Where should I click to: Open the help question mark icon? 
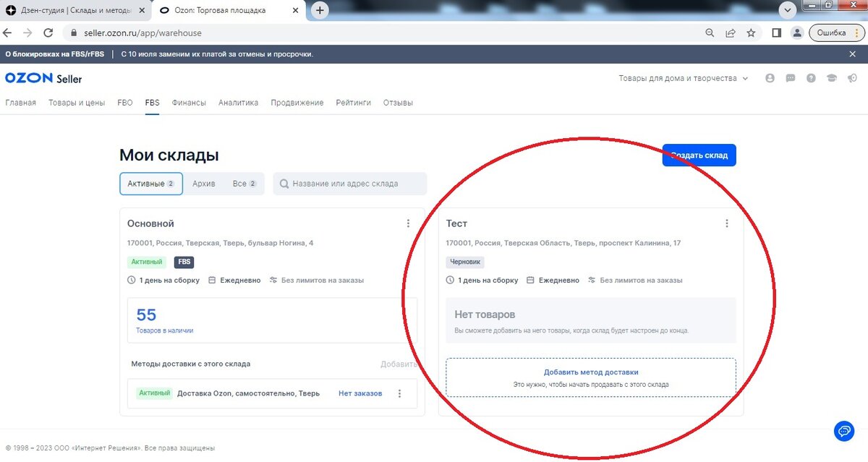[x=811, y=78]
